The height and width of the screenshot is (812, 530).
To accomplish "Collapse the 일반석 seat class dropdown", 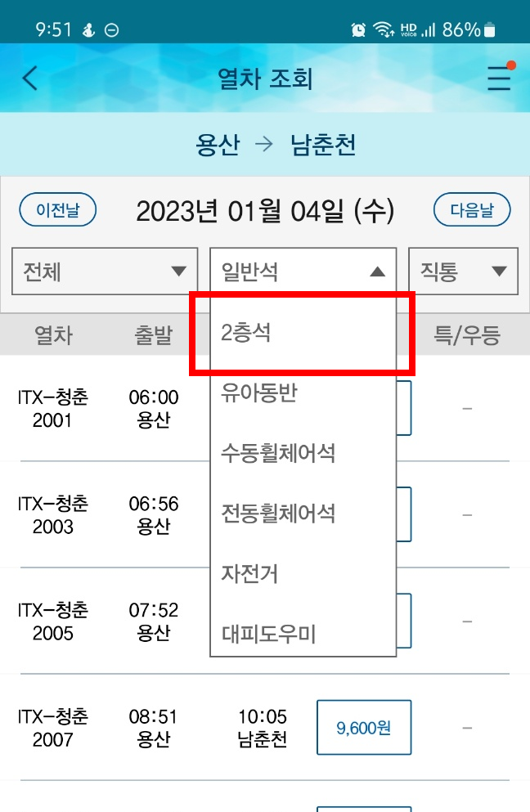I will click(301, 270).
